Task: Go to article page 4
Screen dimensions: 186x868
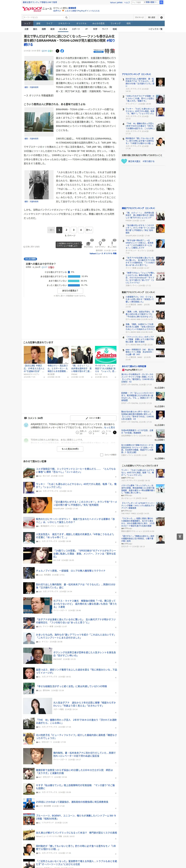Action: pos(81,230)
